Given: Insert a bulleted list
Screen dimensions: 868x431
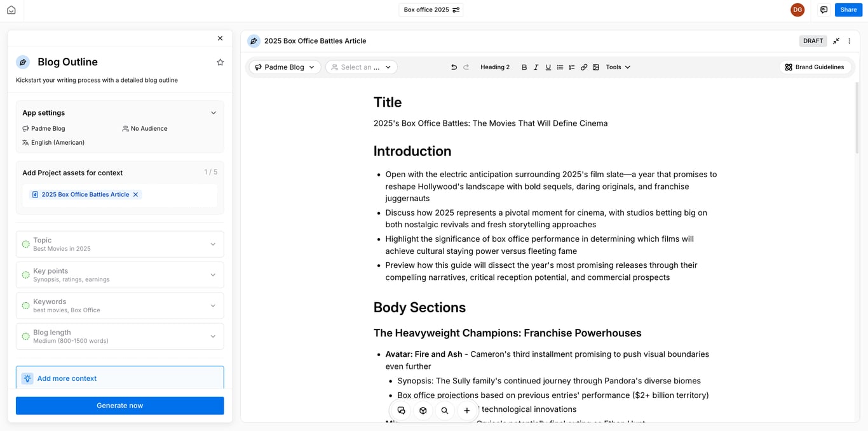Looking at the screenshot, I should tap(560, 67).
